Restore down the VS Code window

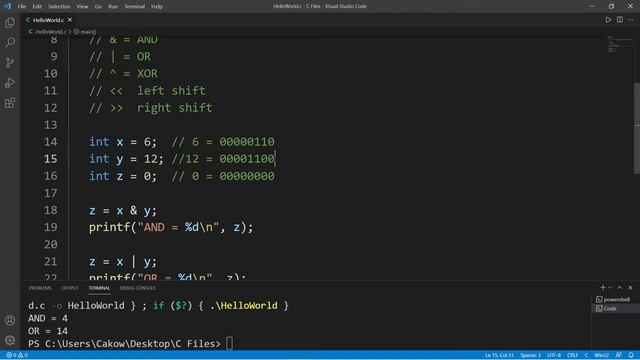pos(611,6)
